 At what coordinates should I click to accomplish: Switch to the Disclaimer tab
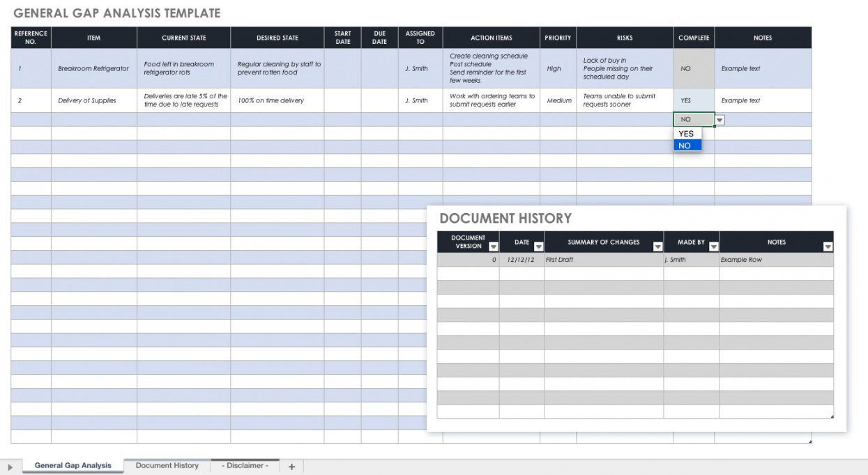[x=245, y=466]
